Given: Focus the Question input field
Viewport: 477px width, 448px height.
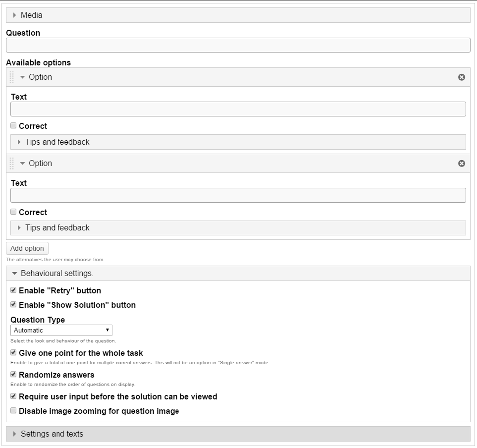Looking at the screenshot, I should [x=238, y=46].
